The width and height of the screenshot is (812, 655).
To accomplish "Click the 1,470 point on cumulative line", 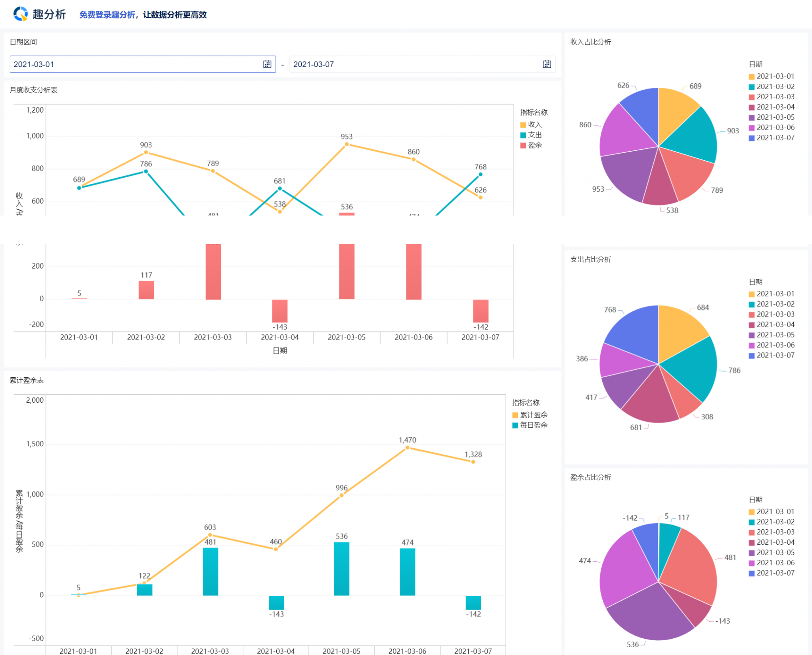I will coord(407,448).
